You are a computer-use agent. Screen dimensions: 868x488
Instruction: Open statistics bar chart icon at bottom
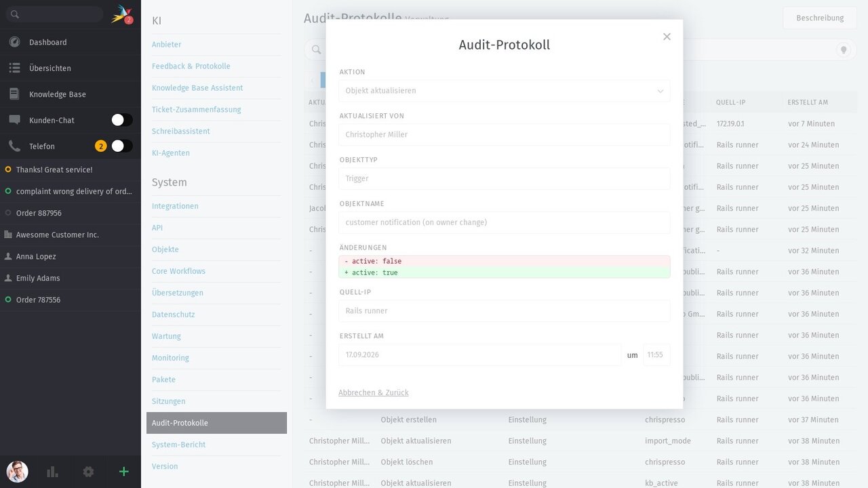52,472
